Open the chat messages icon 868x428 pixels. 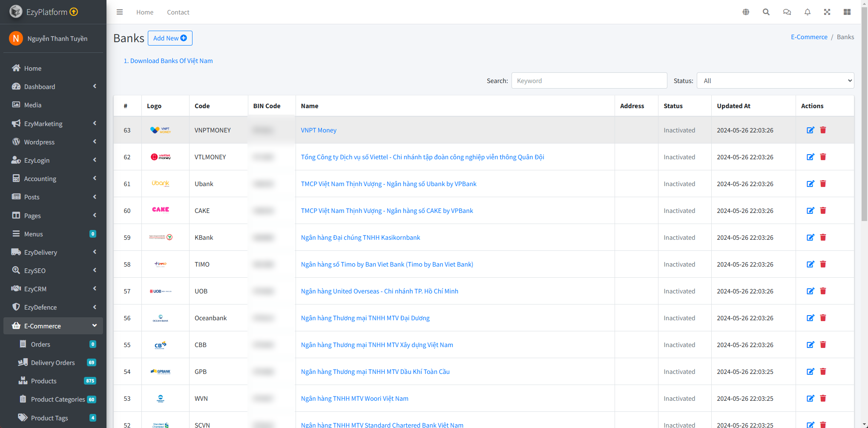[787, 12]
